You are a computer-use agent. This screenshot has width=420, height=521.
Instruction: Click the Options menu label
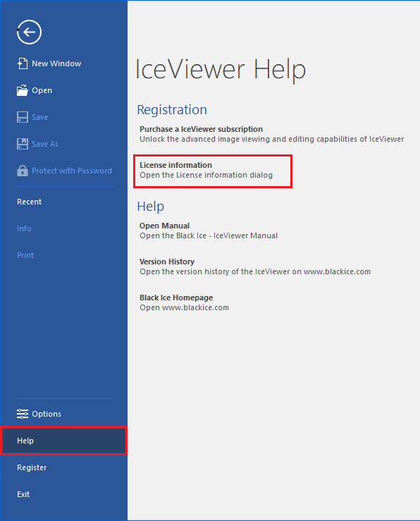point(47,414)
